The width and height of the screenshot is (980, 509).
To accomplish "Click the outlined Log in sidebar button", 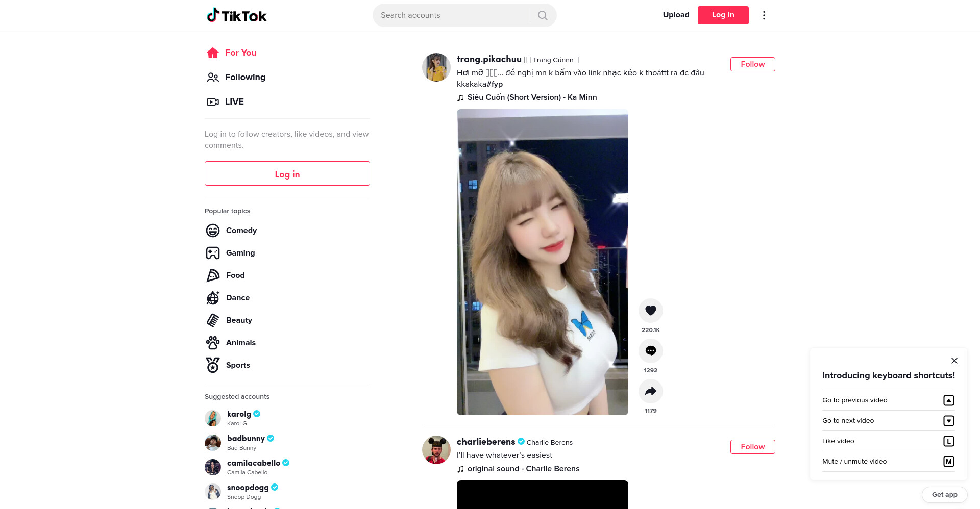I will 287,173.
